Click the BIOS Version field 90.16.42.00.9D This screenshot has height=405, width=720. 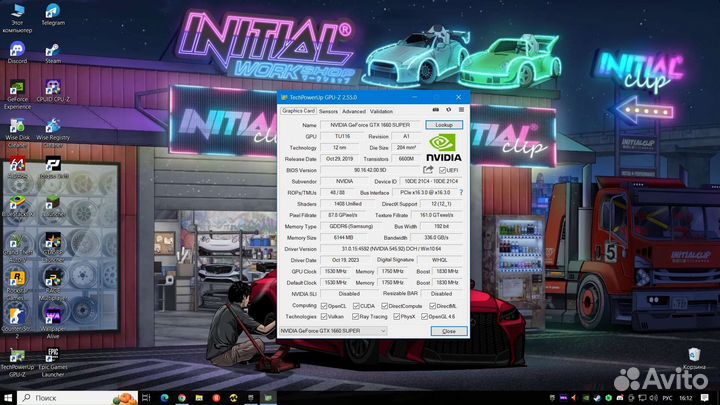[370, 170]
